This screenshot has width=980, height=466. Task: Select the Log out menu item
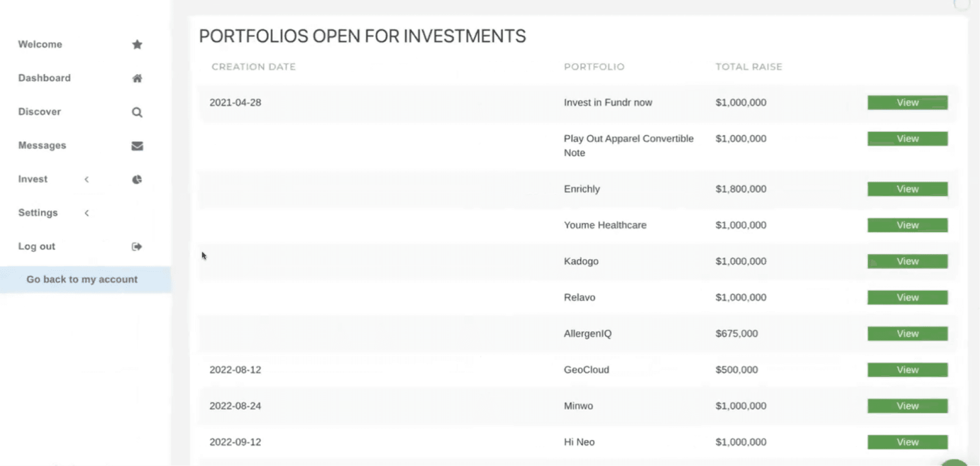pos(37,247)
